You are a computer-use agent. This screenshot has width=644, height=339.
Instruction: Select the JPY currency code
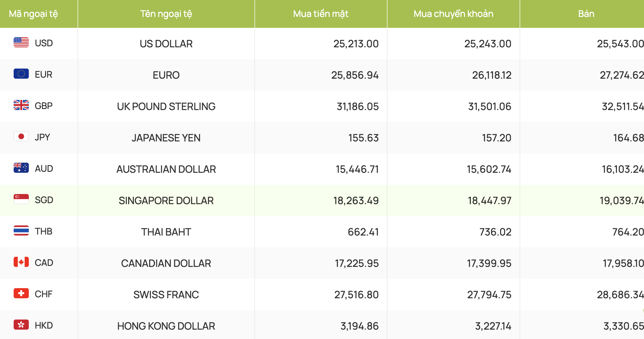point(42,137)
